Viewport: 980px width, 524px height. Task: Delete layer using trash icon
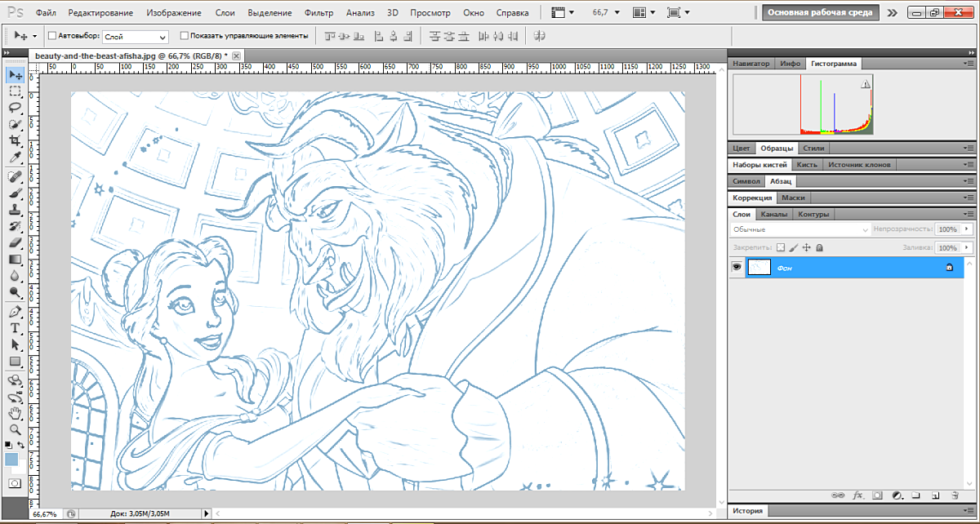(954, 495)
